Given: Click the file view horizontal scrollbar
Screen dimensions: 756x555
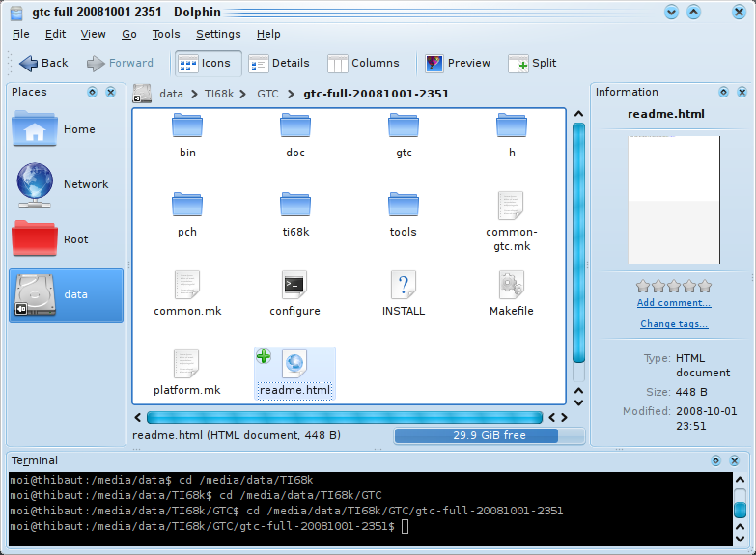Looking at the screenshot, I should (345, 417).
